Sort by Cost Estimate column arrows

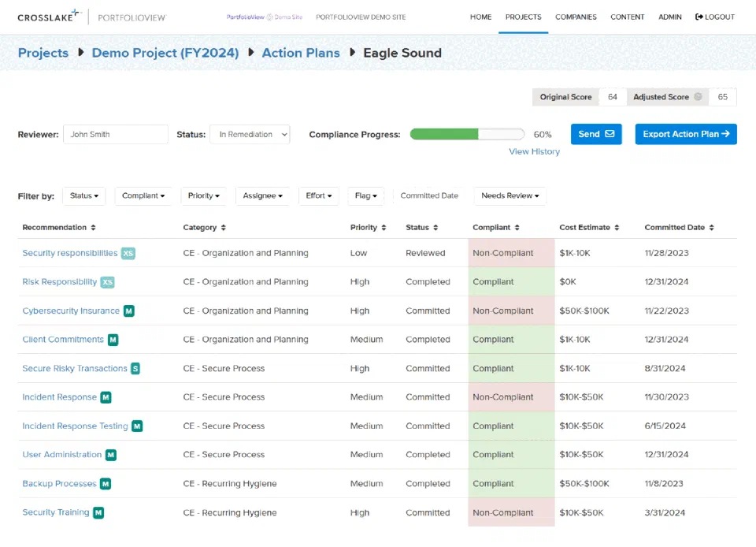pos(617,227)
